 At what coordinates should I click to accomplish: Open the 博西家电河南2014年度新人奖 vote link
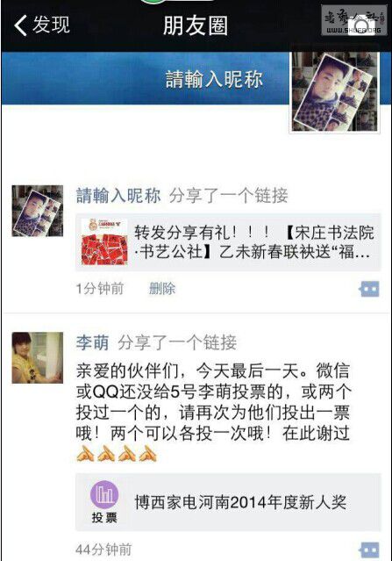tap(228, 502)
